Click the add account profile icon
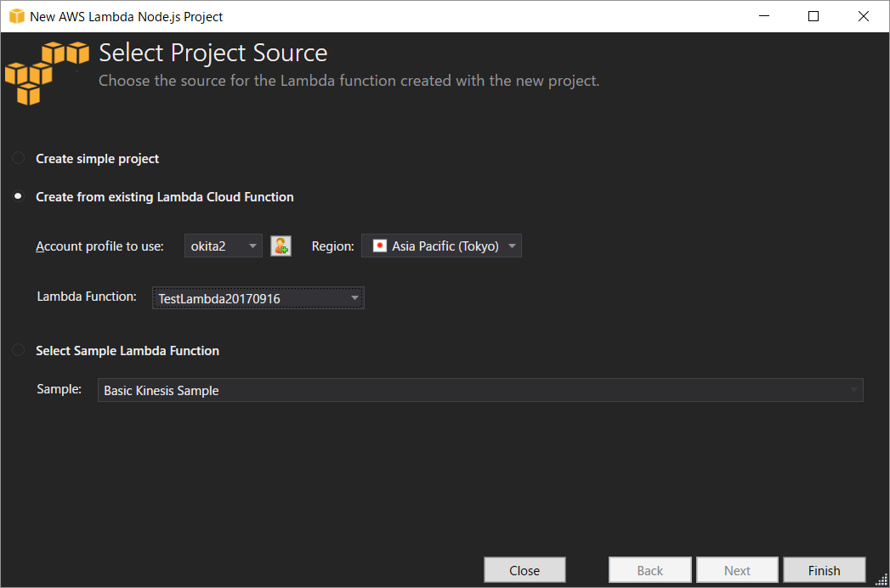 pos(281,246)
